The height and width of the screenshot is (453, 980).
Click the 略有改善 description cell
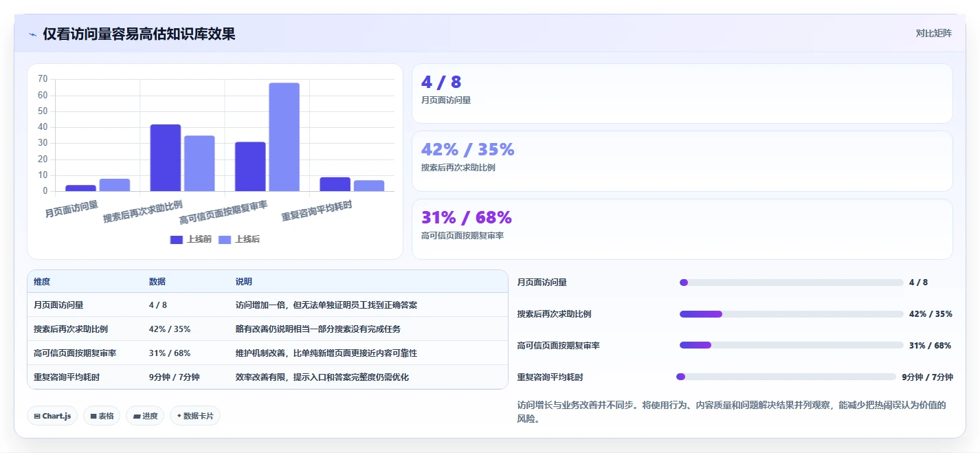318,329
